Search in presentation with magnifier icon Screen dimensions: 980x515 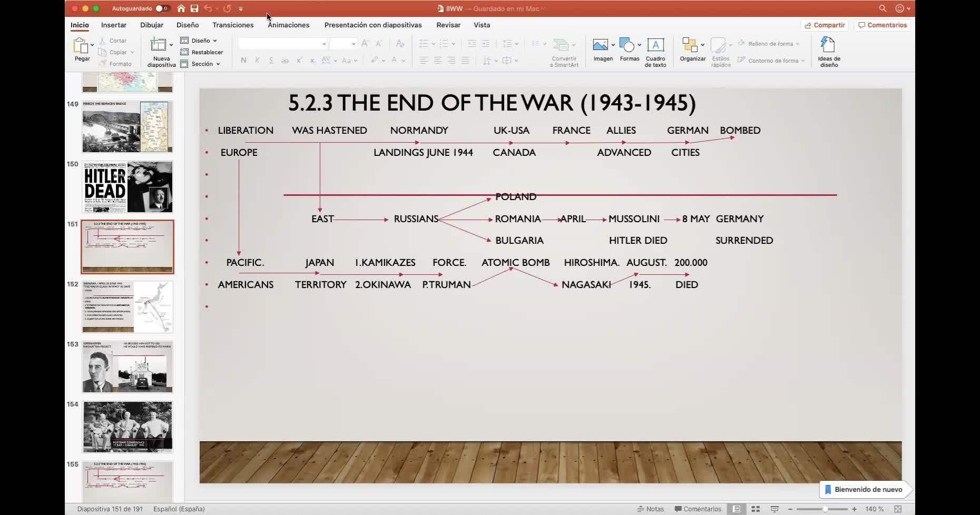(x=883, y=8)
